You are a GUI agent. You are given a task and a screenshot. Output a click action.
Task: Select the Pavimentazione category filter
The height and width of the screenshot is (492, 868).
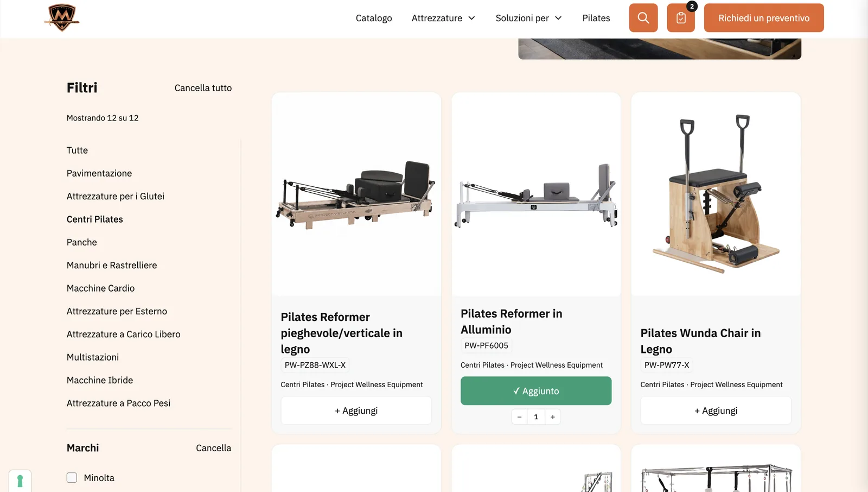click(x=99, y=173)
